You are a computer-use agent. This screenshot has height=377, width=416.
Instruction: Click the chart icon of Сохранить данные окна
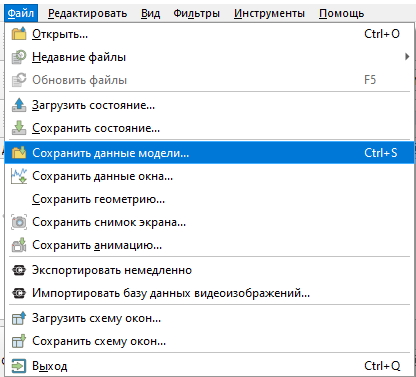coord(19,176)
